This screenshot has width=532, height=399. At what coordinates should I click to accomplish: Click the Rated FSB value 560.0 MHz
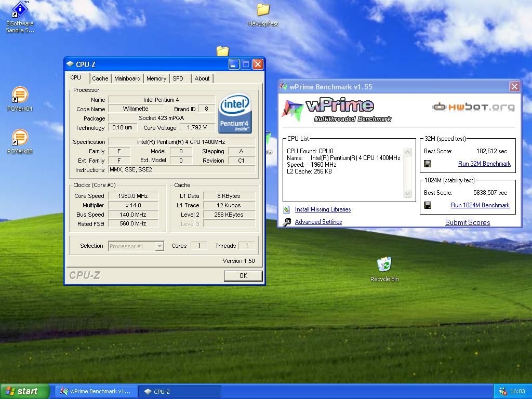[133, 223]
